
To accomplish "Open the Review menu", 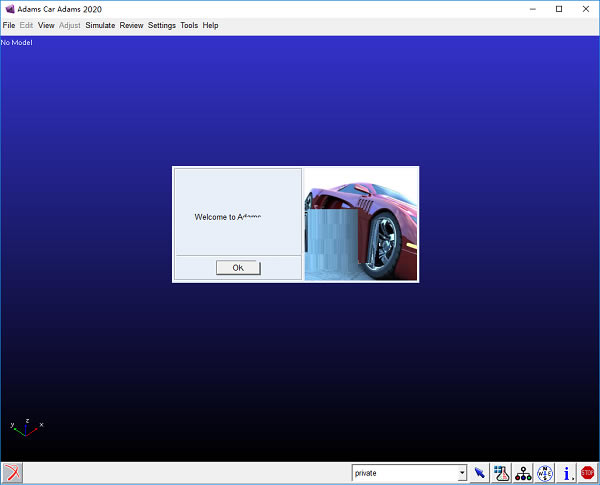I will (131, 25).
